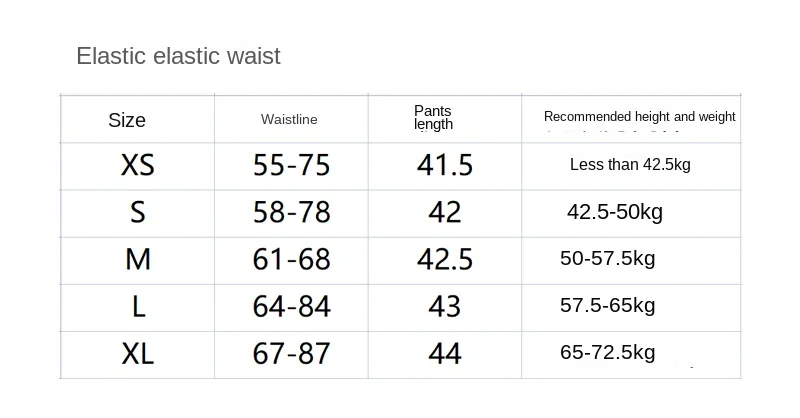Select the Waistline column header
Image resolution: width=800 pixels, height=418 pixels.
point(289,119)
